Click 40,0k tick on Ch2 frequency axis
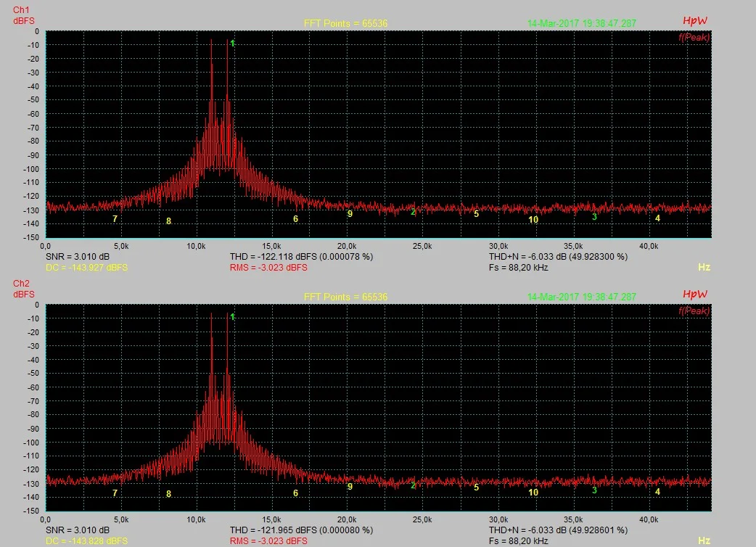The image size is (756, 547). 649,519
